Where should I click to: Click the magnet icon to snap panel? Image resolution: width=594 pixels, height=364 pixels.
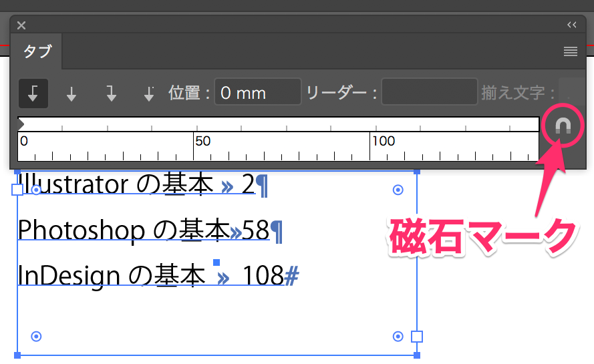[x=563, y=126]
